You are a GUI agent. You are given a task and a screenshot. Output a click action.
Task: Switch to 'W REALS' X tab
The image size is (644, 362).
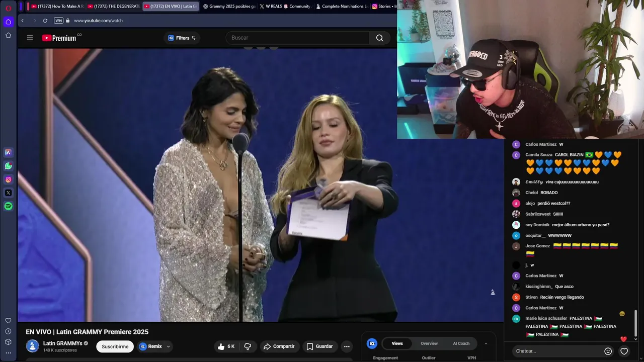[270, 7]
